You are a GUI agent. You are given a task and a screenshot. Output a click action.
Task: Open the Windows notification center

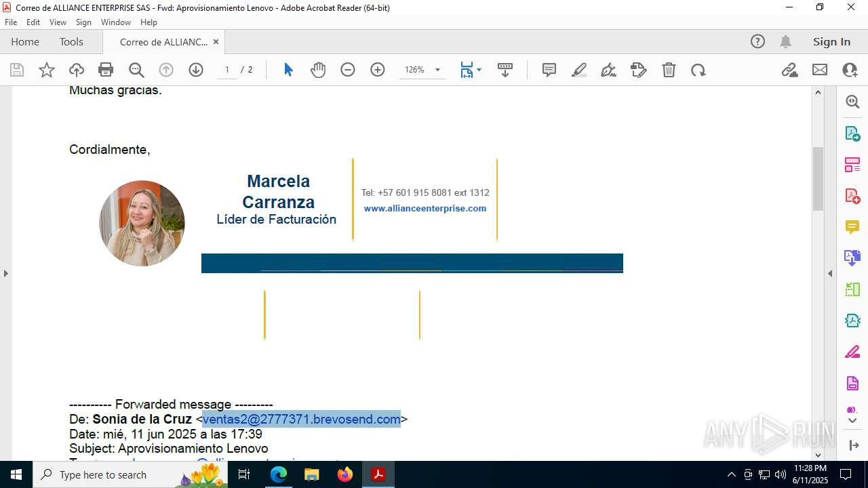tap(846, 474)
